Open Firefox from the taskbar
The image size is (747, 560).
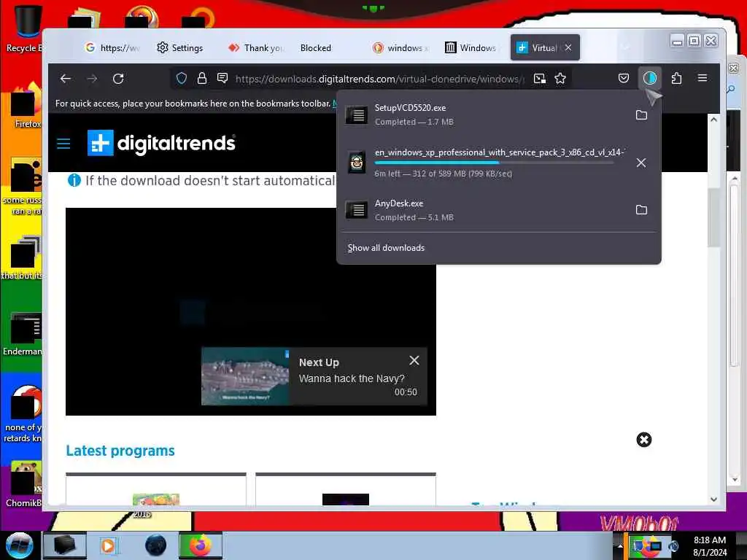point(201,545)
